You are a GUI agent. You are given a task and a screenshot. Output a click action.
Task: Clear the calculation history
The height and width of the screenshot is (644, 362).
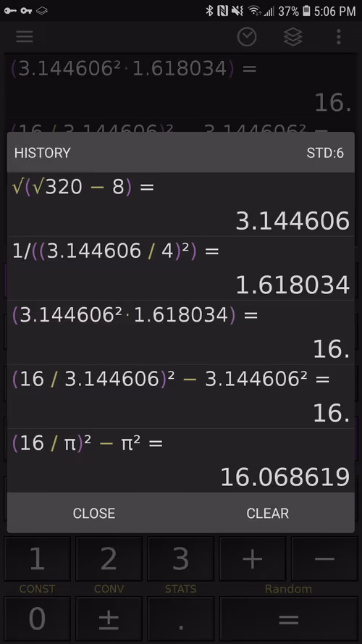(268, 513)
